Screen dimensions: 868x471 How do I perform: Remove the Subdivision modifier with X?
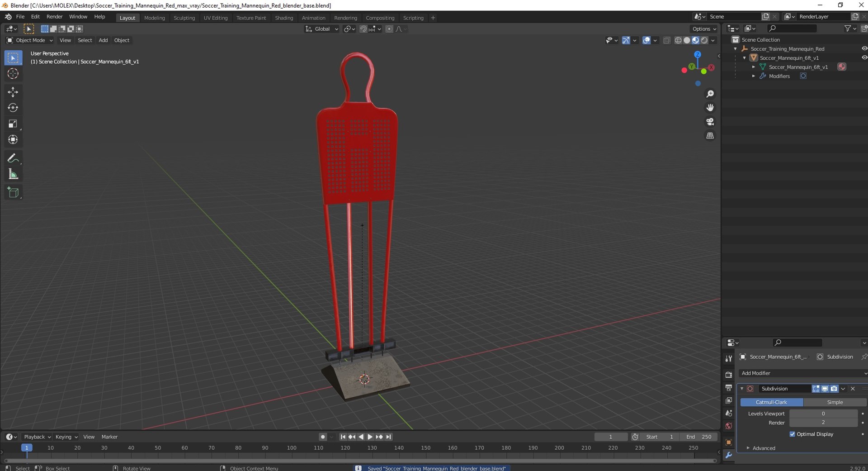click(853, 389)
